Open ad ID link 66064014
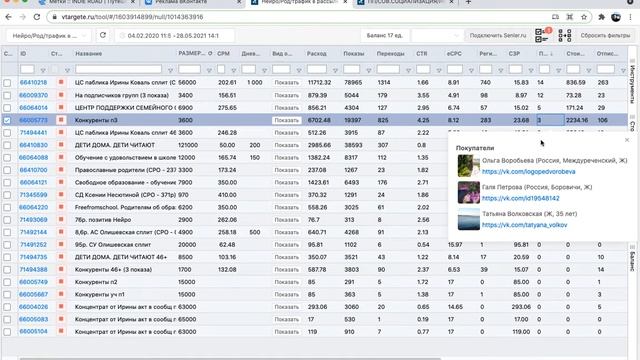The width and height of the screenshot is (640, 360). pyautogui.click(x=33, y=108)
